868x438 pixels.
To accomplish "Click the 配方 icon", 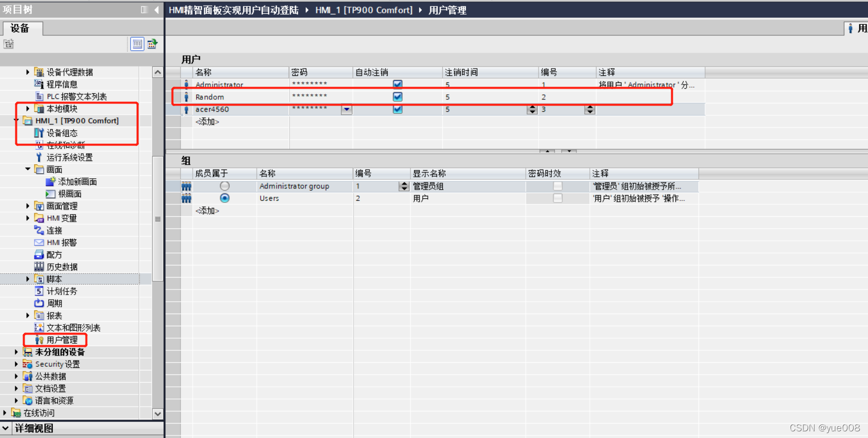I will [39, 255].
